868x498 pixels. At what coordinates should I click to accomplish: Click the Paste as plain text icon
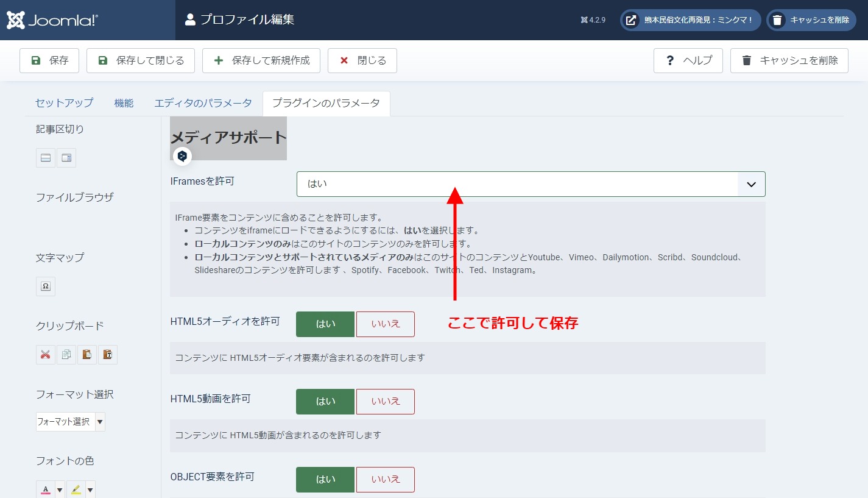coord(108,355)
